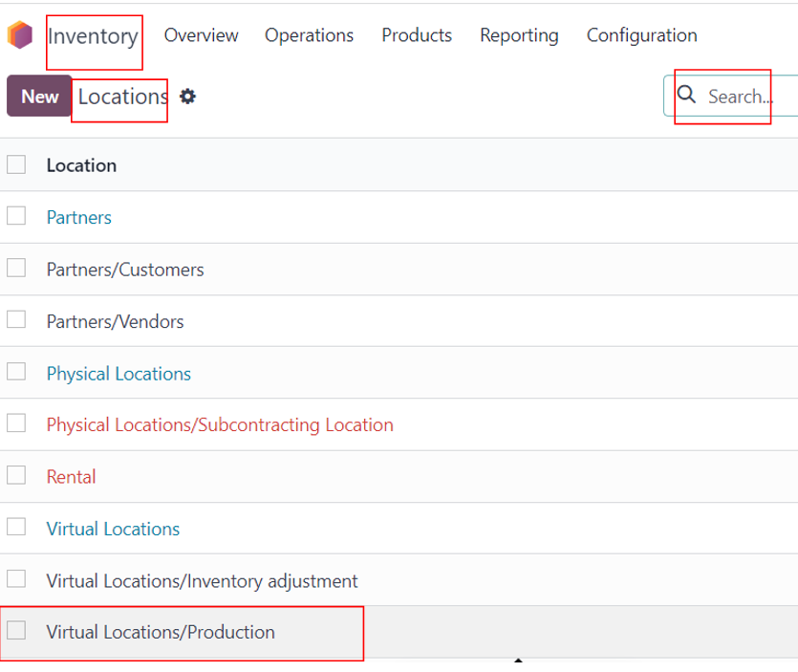Check the Subcontracting Location row checkbox
798x672 pixels.
click(16, 423)
